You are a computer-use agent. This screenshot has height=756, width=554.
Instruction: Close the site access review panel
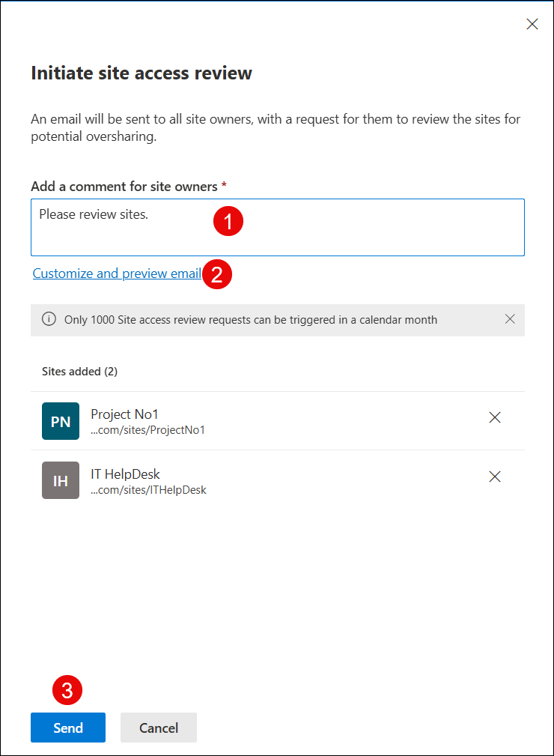point(532,24)
